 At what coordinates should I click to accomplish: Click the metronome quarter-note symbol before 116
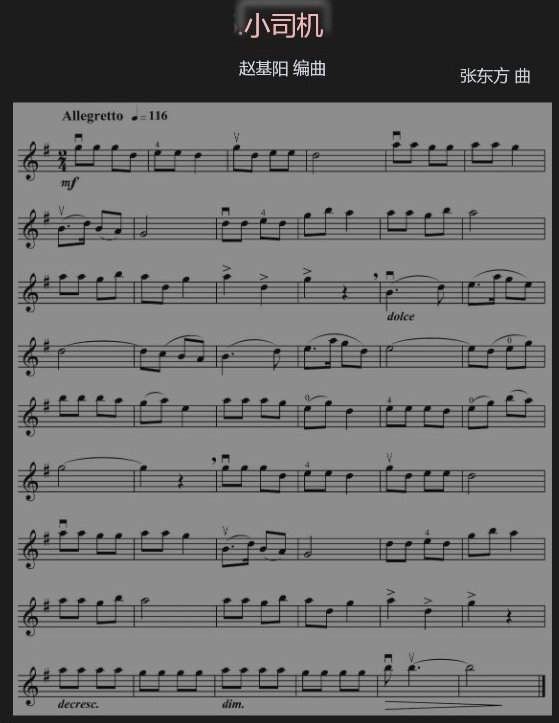[135, 113]
